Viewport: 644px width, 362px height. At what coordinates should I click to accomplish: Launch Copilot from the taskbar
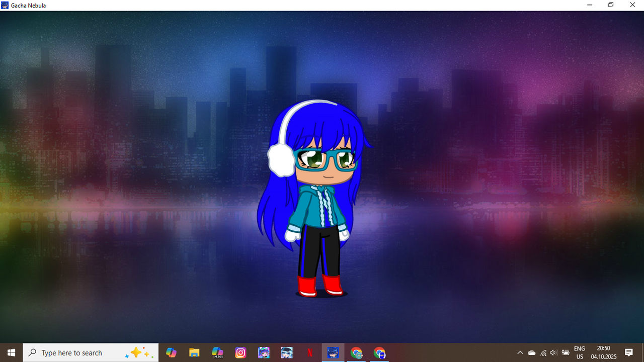point(171,352)
